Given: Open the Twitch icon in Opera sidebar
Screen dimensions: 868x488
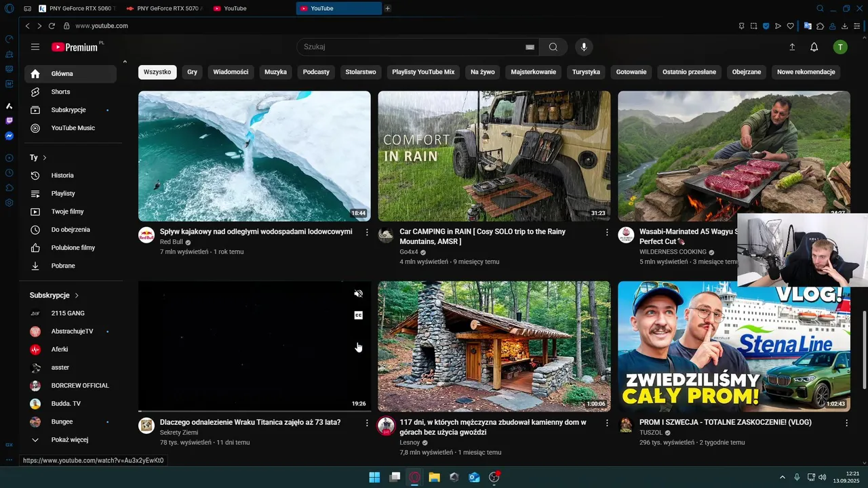Looking at the screenshot, I should click(x=9, y=121).
